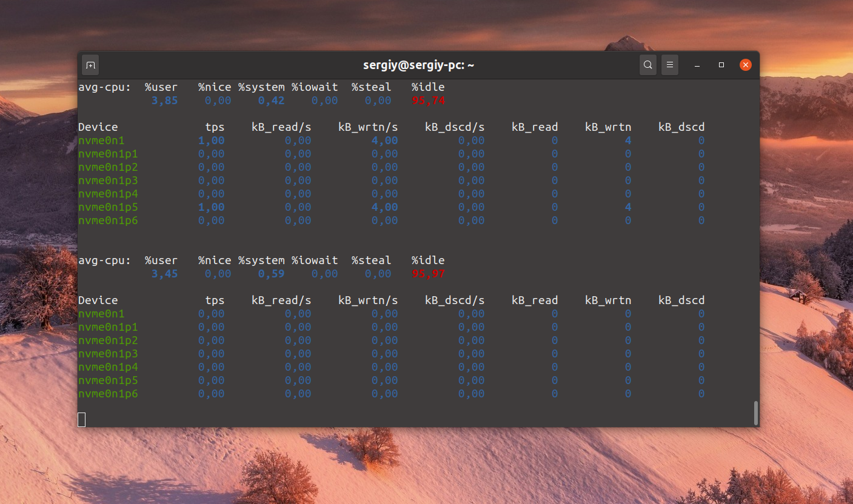
Task: Click nvme0n1p2 in the first device table
Action: 108,167
